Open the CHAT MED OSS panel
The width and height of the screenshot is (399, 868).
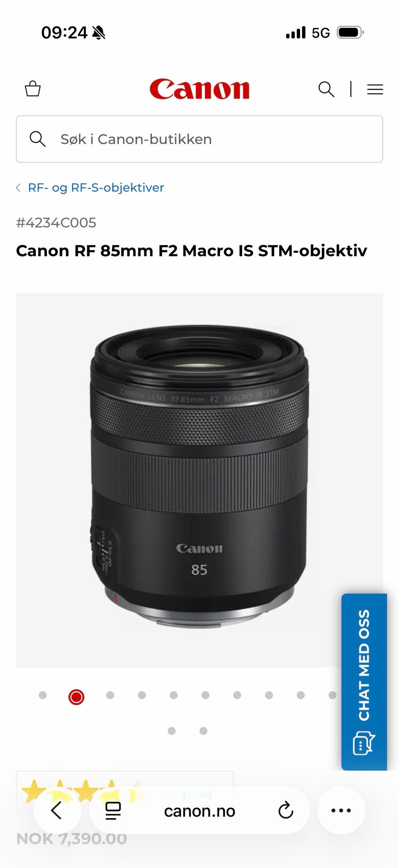(364, 682)
